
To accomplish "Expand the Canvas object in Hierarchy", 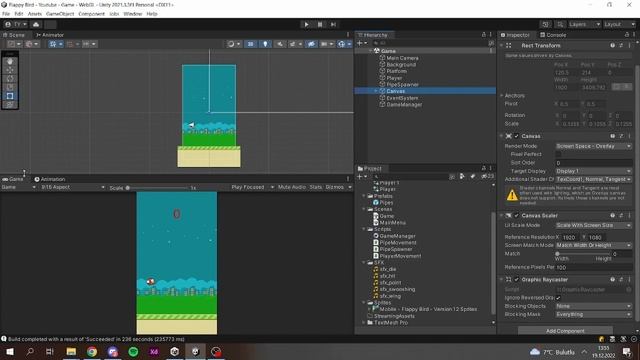I will (x=376, y=91).
